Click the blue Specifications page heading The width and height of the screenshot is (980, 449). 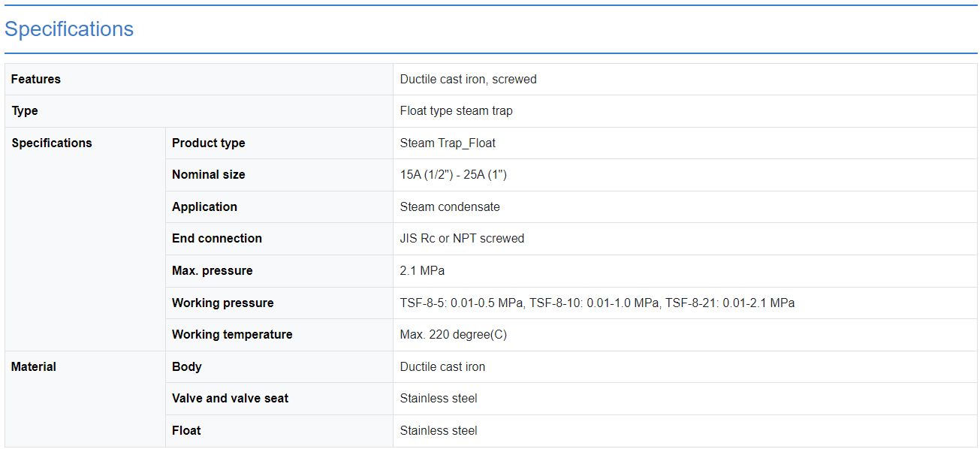click(x=69, y=29)
